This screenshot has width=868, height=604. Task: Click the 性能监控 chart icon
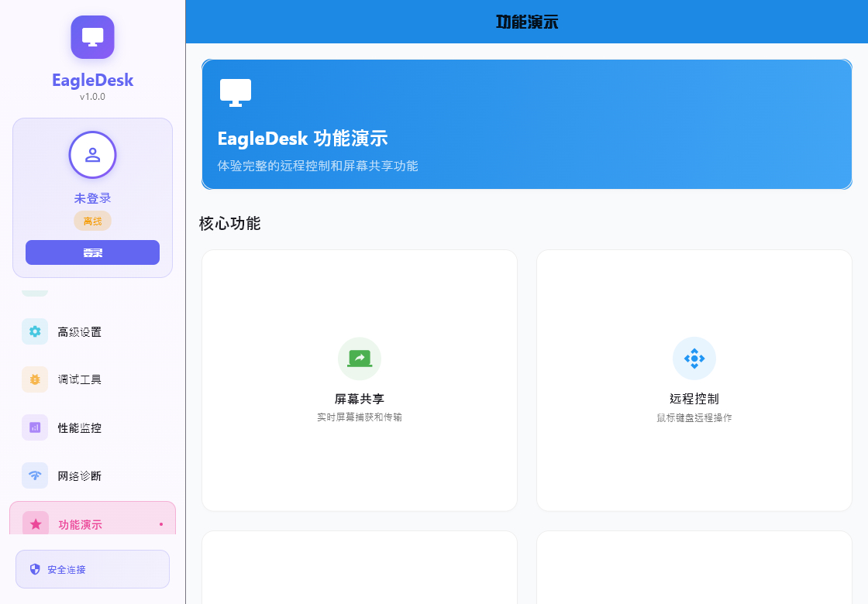(34, 427)
